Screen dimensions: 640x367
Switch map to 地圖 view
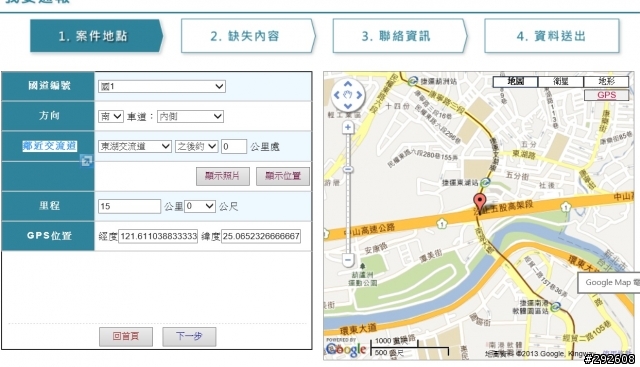[516, 82]
